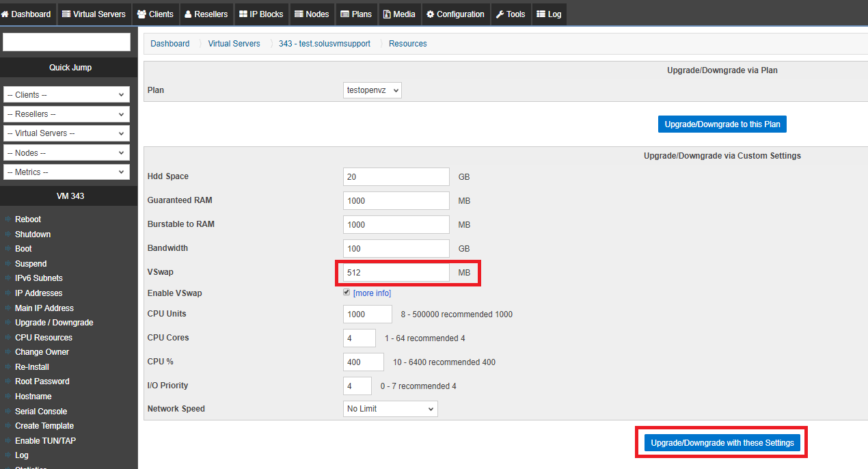Click the Resellers person icon
Image resolution: width=868 pixels, height=469 pixels.
[x=188, y=14]
